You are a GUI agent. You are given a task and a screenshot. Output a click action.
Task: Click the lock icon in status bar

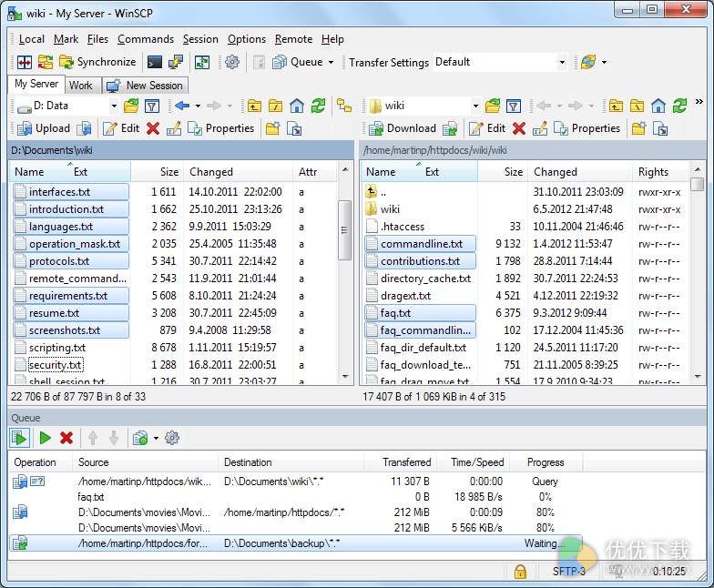pos(520,572)
